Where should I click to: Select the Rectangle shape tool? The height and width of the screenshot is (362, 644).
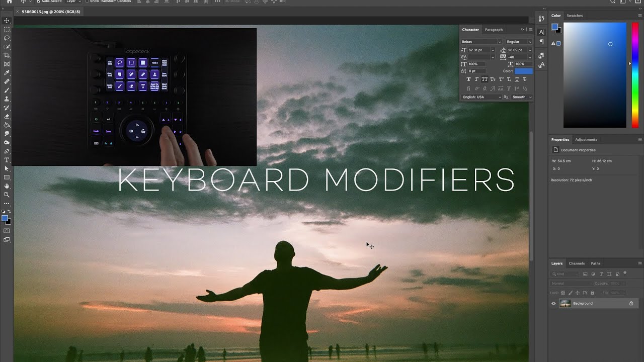click(7, 177)
